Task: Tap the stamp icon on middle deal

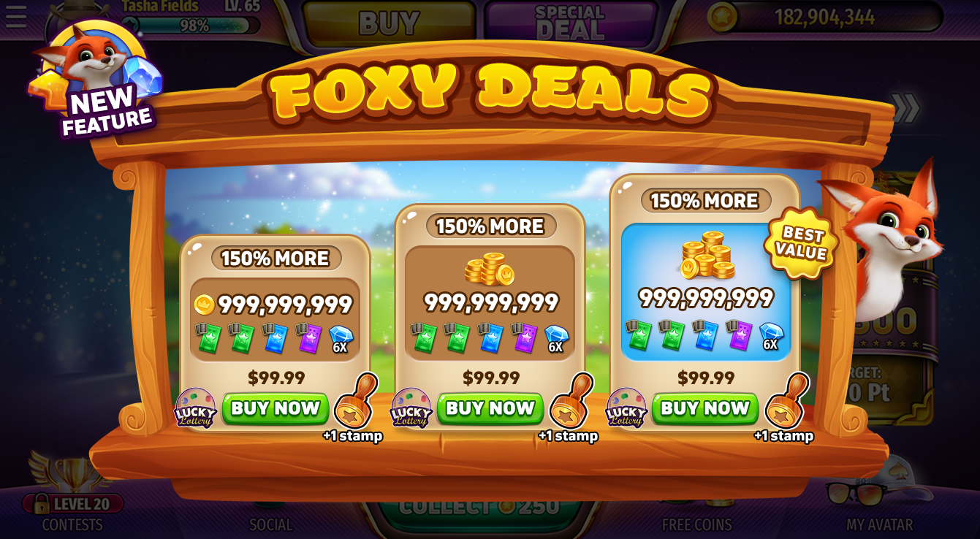Action: click(571, 401)
